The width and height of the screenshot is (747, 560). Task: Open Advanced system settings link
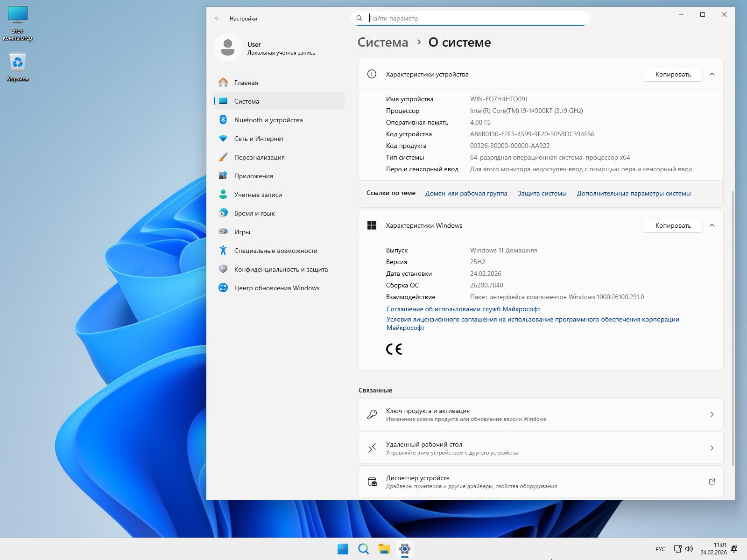point(634,193)
